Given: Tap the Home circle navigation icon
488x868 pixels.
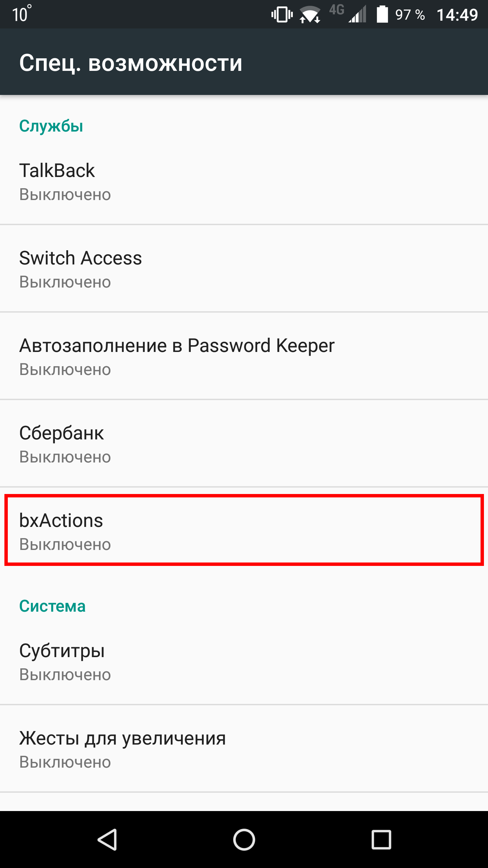Looking at the screenshot, I should click(244, 840).
